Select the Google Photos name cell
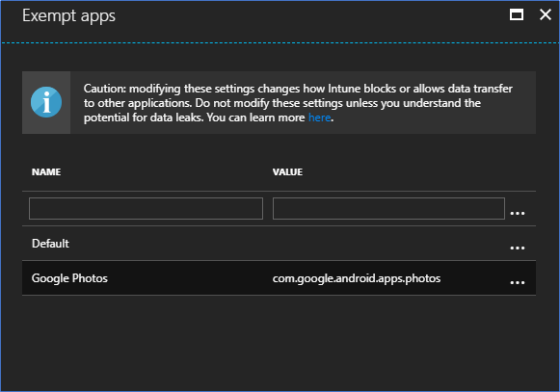560x392 pixels. point(69,278)
